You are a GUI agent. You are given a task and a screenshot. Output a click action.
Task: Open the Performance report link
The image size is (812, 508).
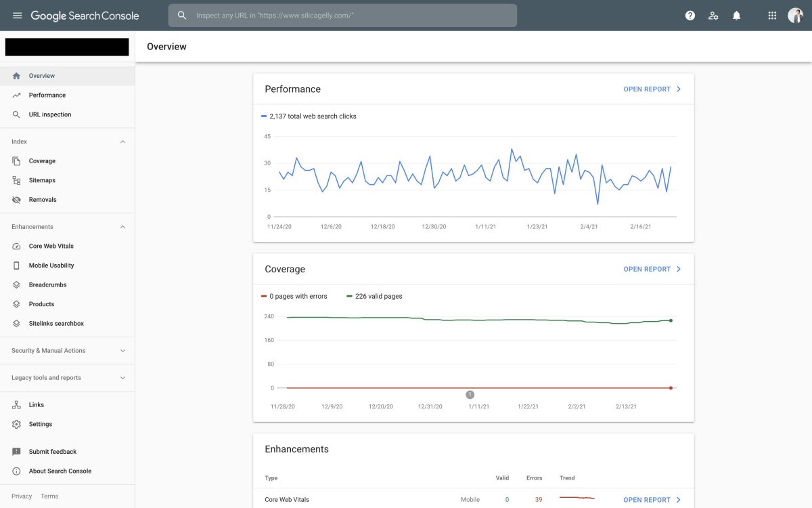coord(652,89)
